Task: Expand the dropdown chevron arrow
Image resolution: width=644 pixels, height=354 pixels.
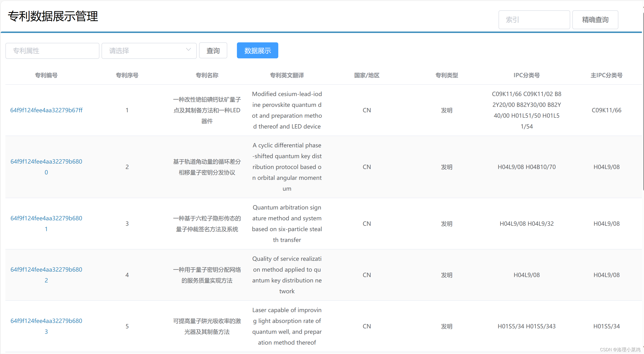Action: (x=188, y=50)
